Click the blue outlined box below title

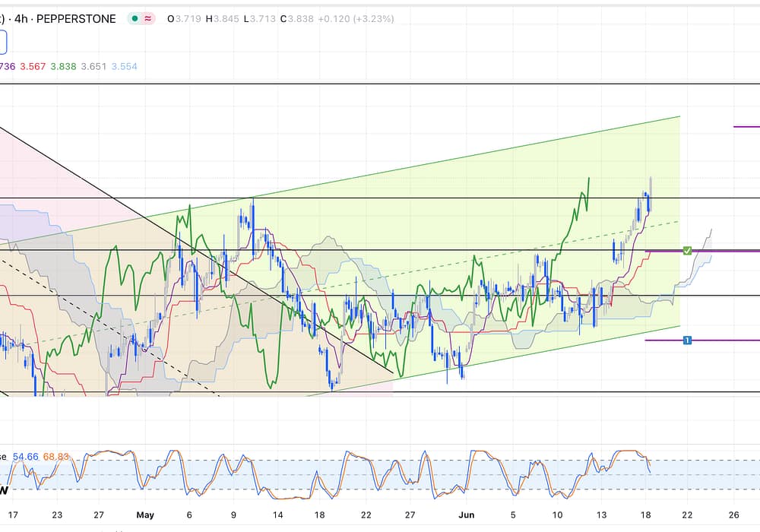coord(2,43)
